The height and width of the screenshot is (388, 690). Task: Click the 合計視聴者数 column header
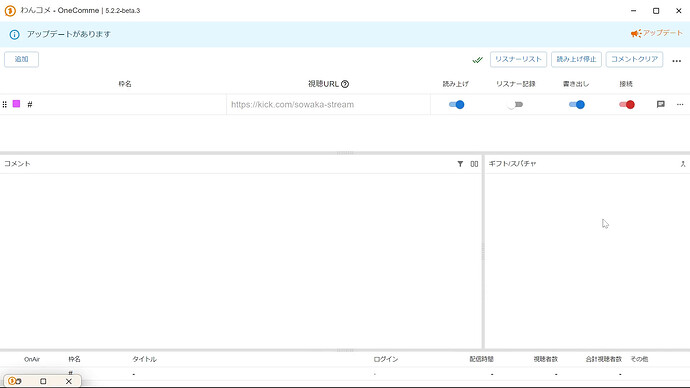604,359
